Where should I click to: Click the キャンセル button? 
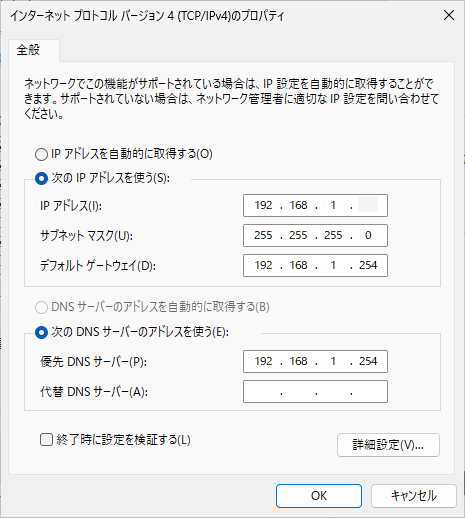click(414, 496)
